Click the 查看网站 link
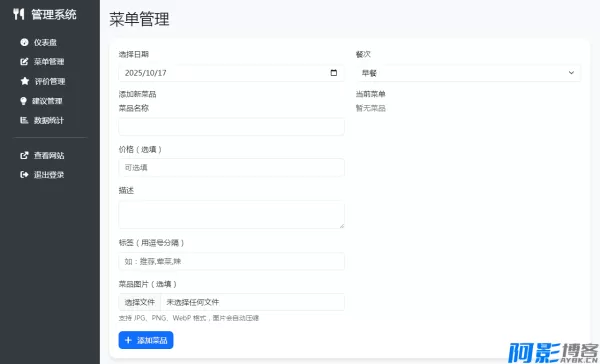 [x=50, y=155]
